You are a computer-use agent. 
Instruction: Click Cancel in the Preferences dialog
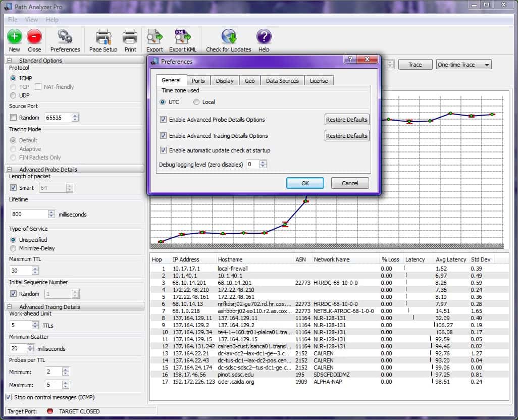point(350,183)
